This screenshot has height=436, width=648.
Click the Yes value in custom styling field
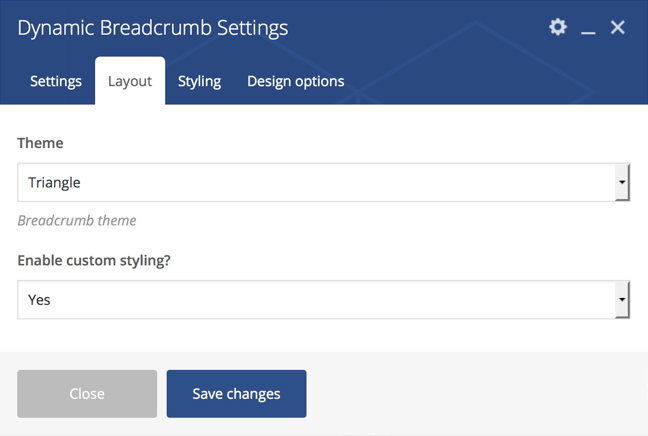tap(39, 300)
